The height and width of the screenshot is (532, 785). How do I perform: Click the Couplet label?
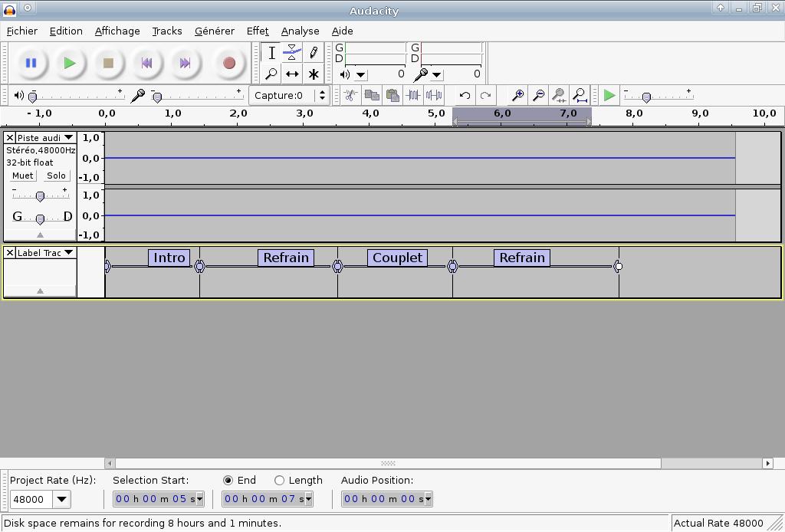(x=397, y=258)
